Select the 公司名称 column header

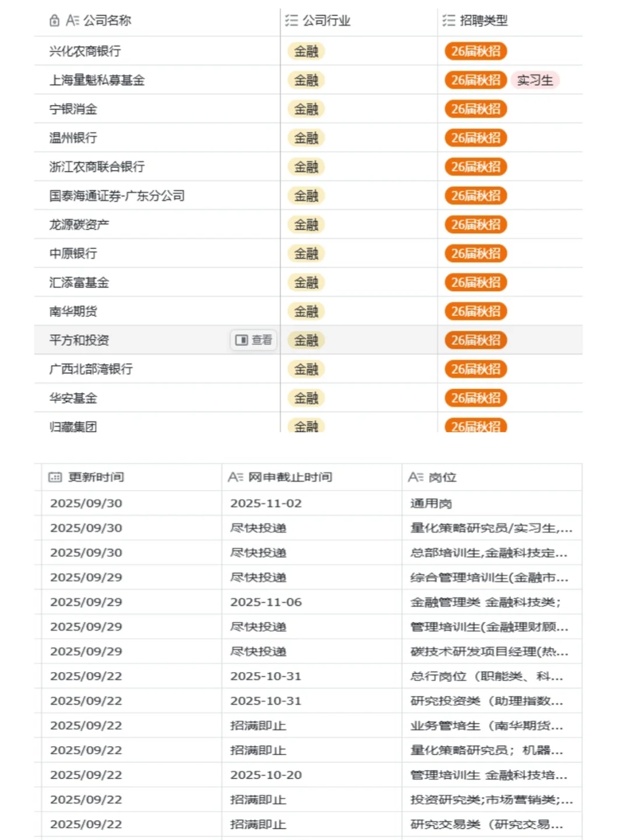[157, 21]
